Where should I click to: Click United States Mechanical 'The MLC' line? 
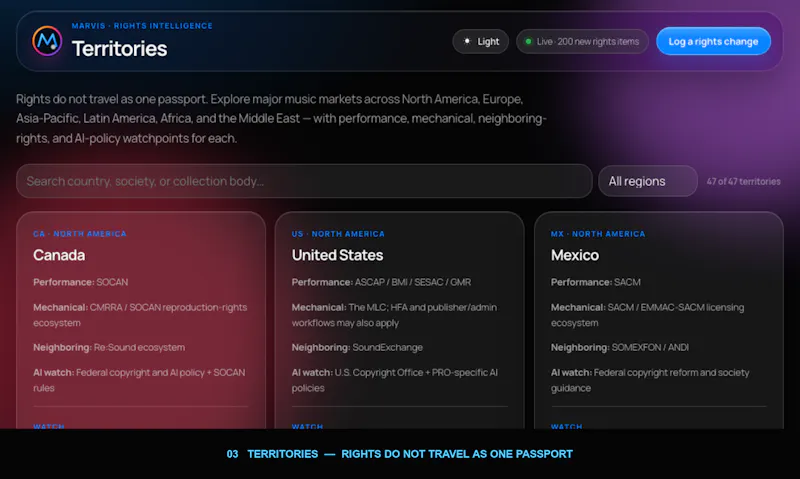point(394,315)
